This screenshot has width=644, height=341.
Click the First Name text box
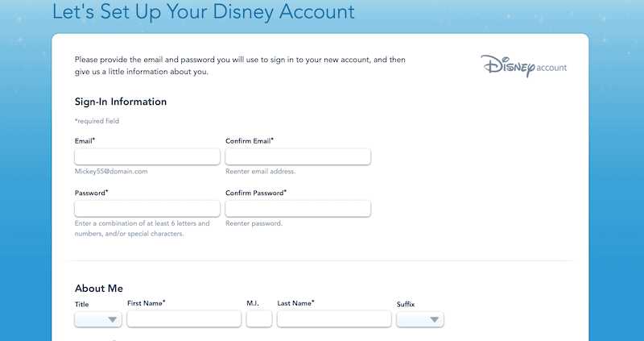point(184,318)
